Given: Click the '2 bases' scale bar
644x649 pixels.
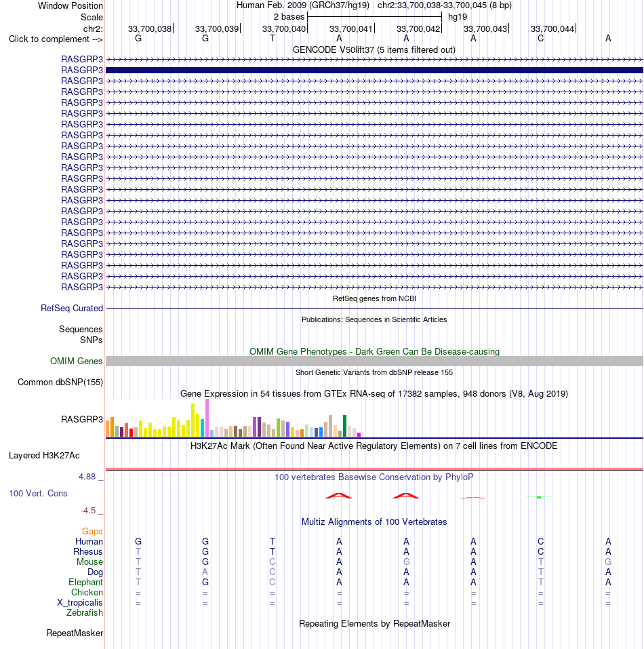Looking at the screenshot, I should point(374,17).
